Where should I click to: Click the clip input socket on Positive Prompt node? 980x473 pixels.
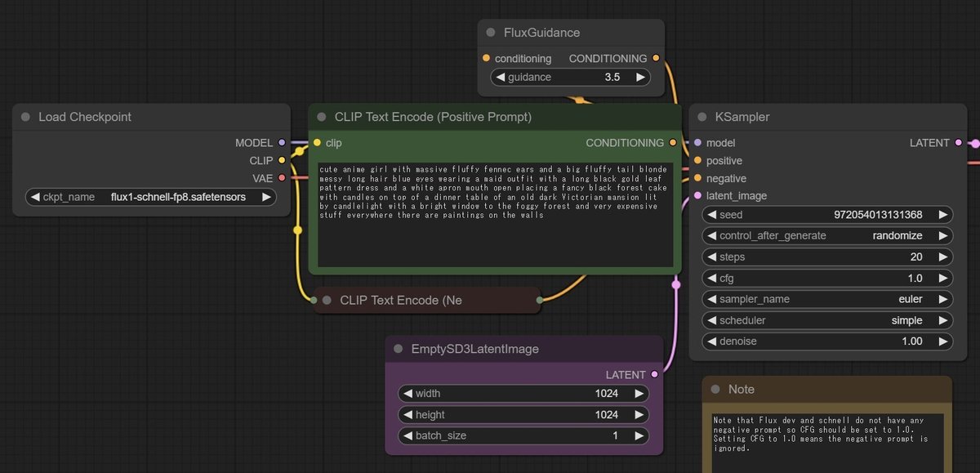[x=317, y=143]
